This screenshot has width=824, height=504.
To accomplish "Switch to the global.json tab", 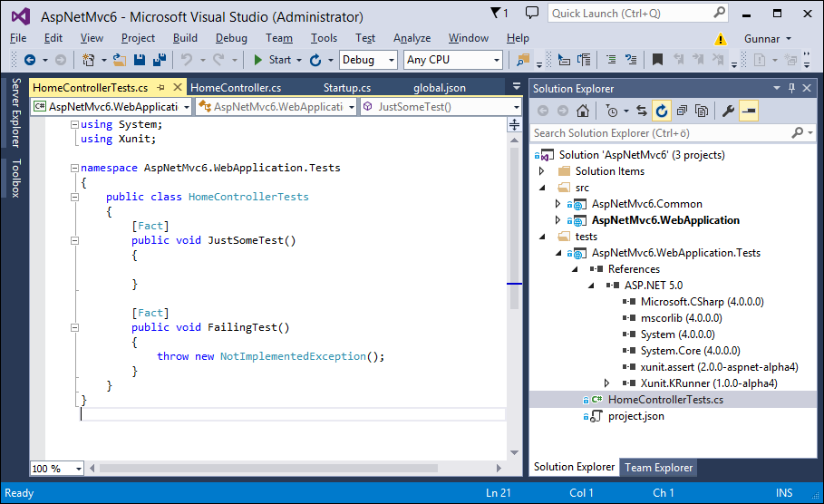I will (440, 88).
